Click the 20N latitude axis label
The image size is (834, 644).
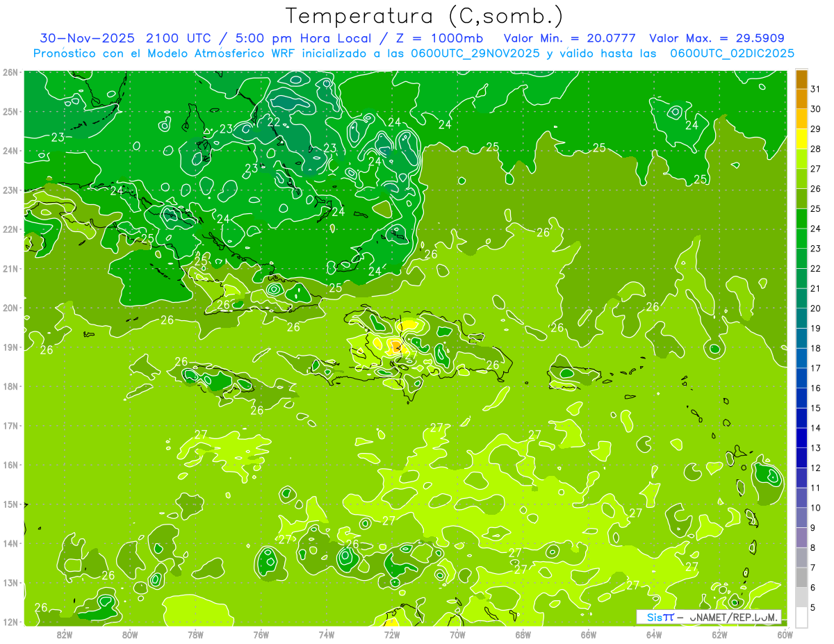click(x=10, y=308)
